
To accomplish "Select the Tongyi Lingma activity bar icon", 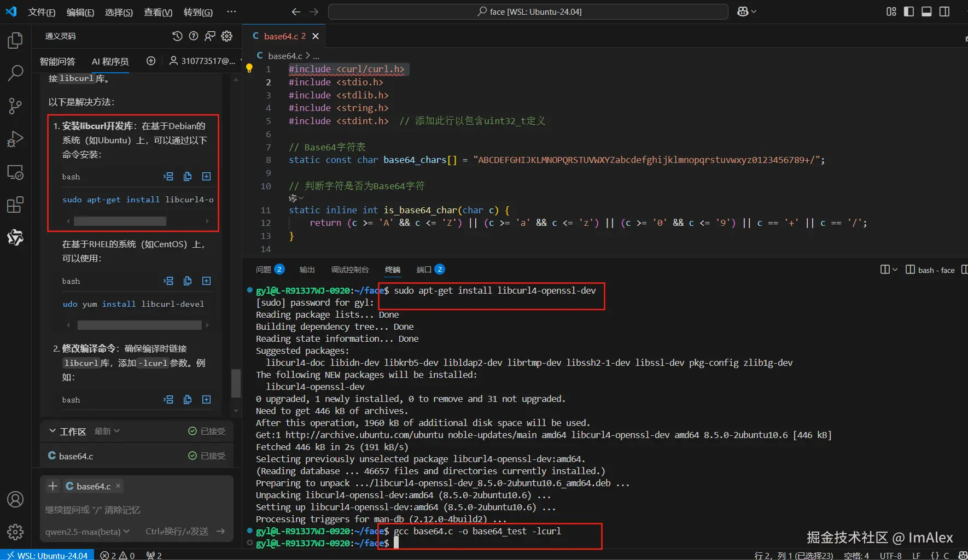I will [x=15, y=237].
